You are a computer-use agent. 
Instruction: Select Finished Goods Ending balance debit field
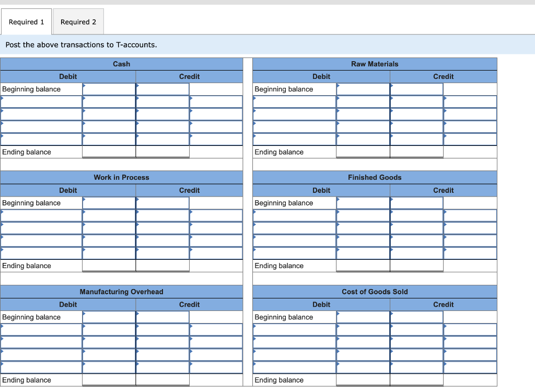click(363, 266)
